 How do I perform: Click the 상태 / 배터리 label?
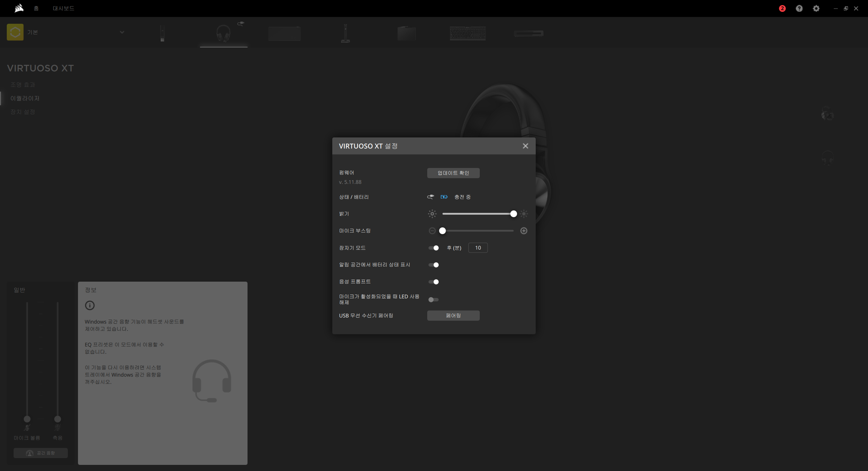(354, 197)
